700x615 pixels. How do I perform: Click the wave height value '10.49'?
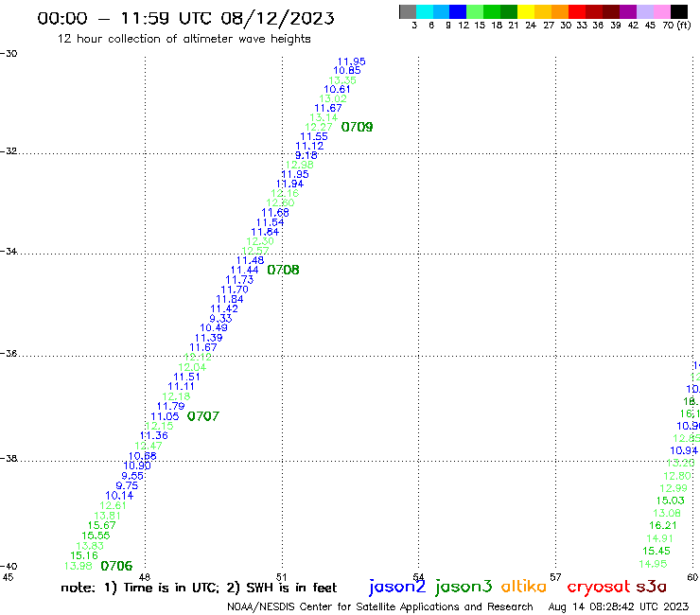214,327
